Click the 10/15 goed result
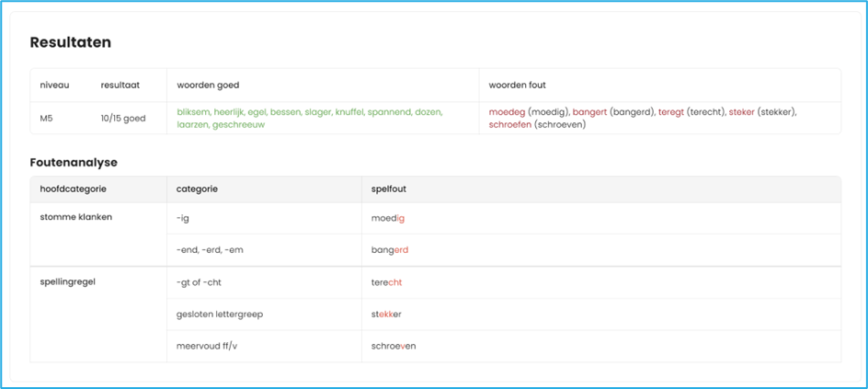Viewport: 868px width, 389px height. click(x=123, y=119)
